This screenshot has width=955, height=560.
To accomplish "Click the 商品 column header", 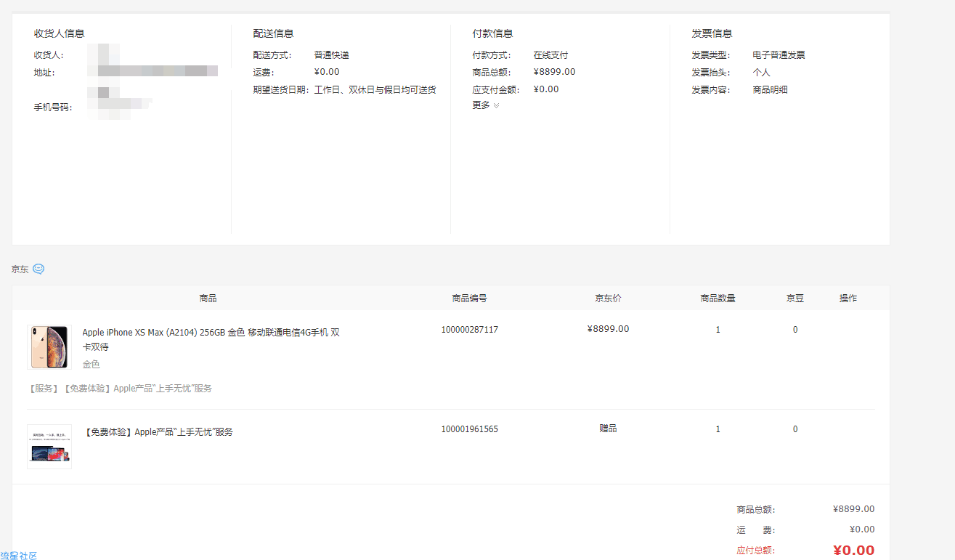I will [208, 299].
